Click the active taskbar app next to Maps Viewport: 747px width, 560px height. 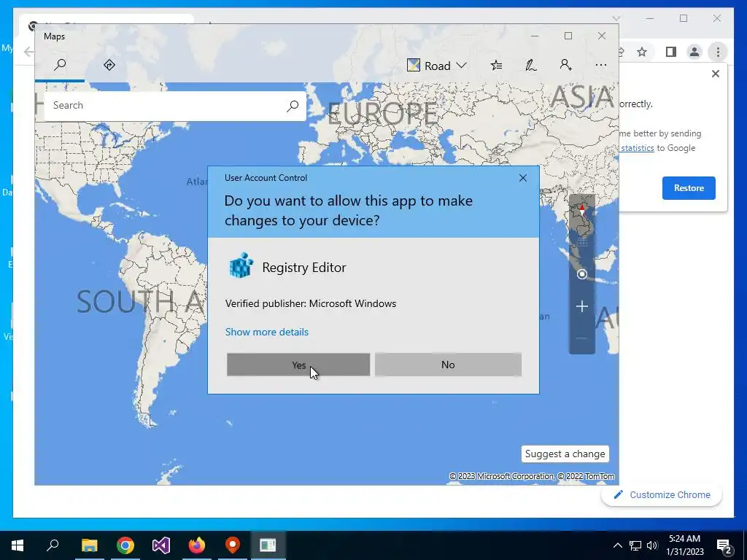268,545
